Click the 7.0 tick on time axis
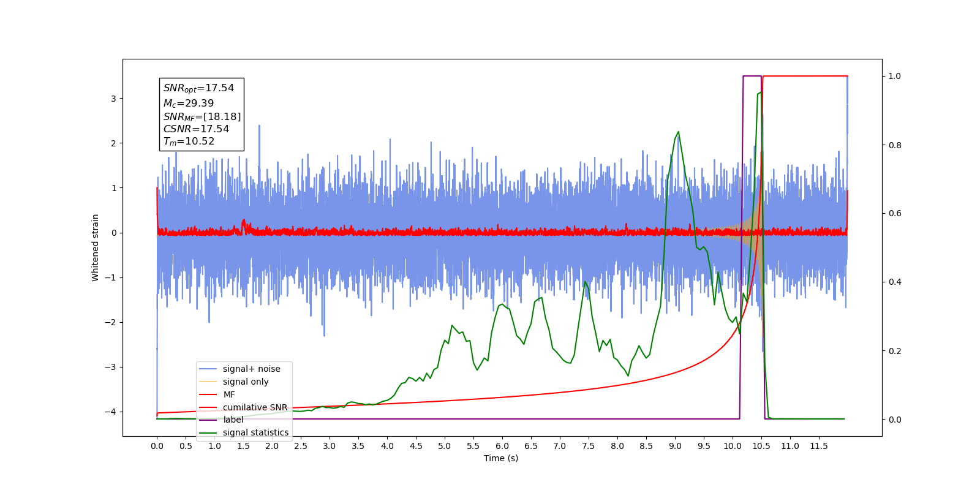 pyautogui.click(x=560, y=446)
